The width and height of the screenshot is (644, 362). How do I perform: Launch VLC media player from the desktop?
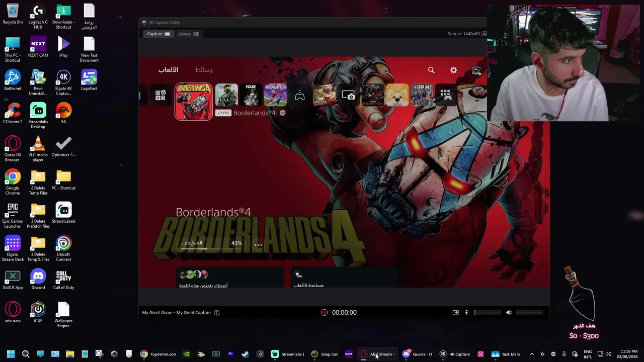[x=38, y=149]
